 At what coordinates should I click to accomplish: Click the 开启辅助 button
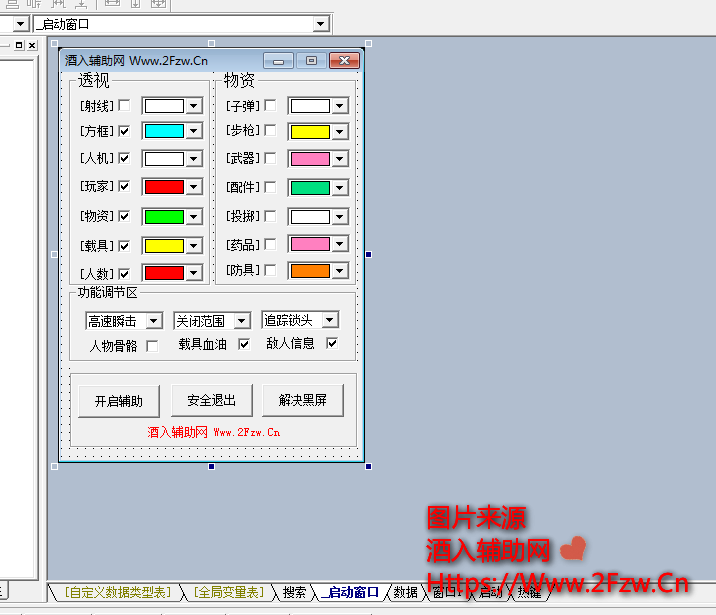pyautogui.click(x=118, y=401)
